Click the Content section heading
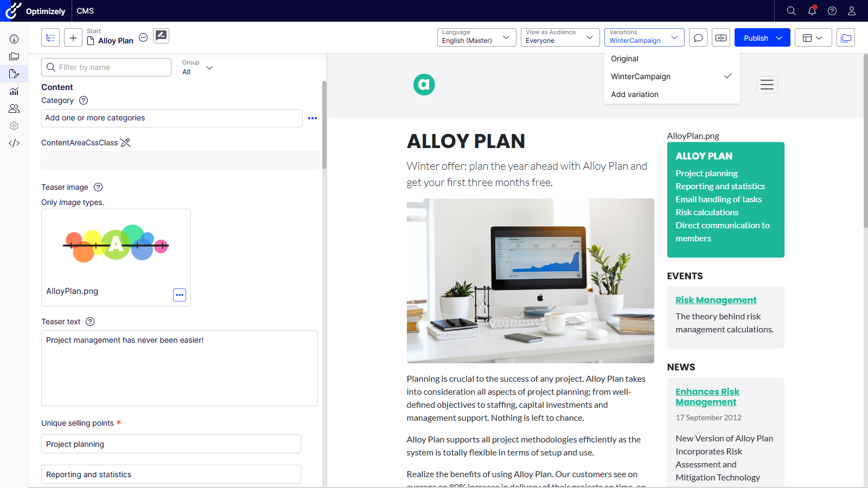 point(57,87)
